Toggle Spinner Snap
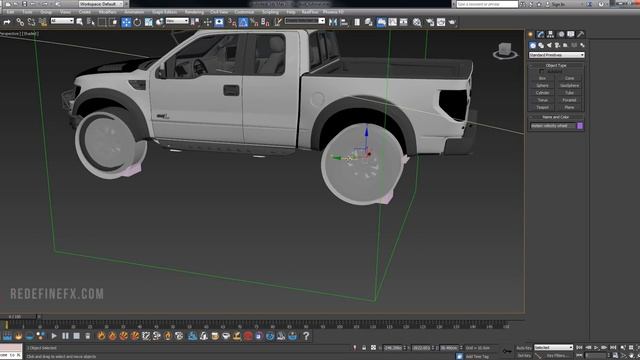The image size is (640, 360). point(265,22)
